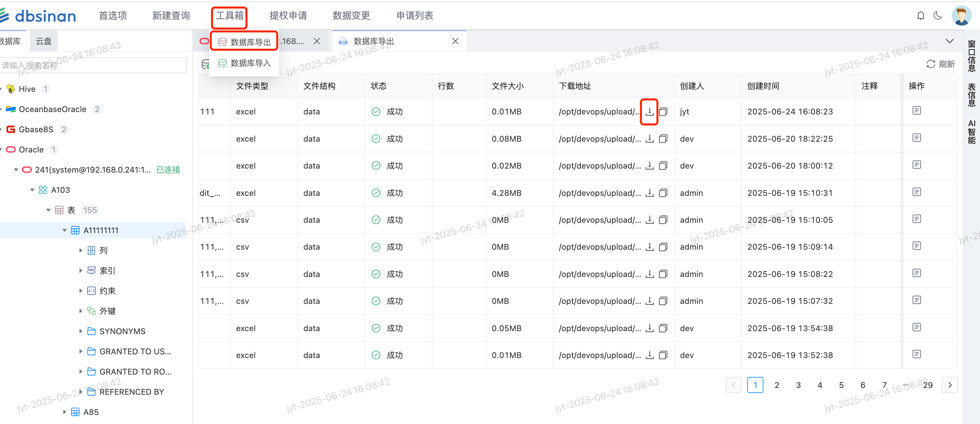Click download icon for jyt's export row
Image resolution: width=980 pixels, height=424 pixels.
click(649, 111)
